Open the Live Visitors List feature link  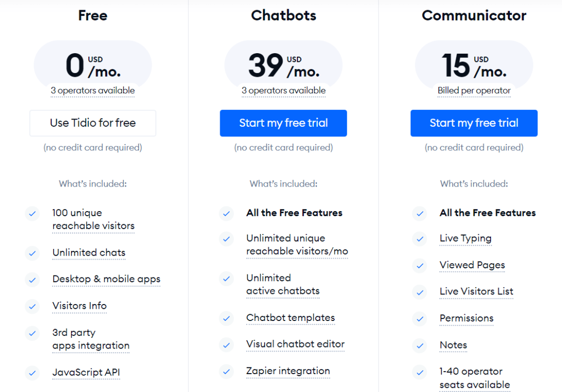pyautogui.click(x=476, y=291)
